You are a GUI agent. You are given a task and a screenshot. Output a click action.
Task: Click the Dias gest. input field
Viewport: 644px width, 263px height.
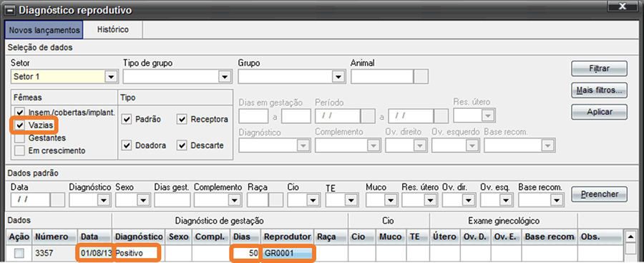(x=172, y=200)
